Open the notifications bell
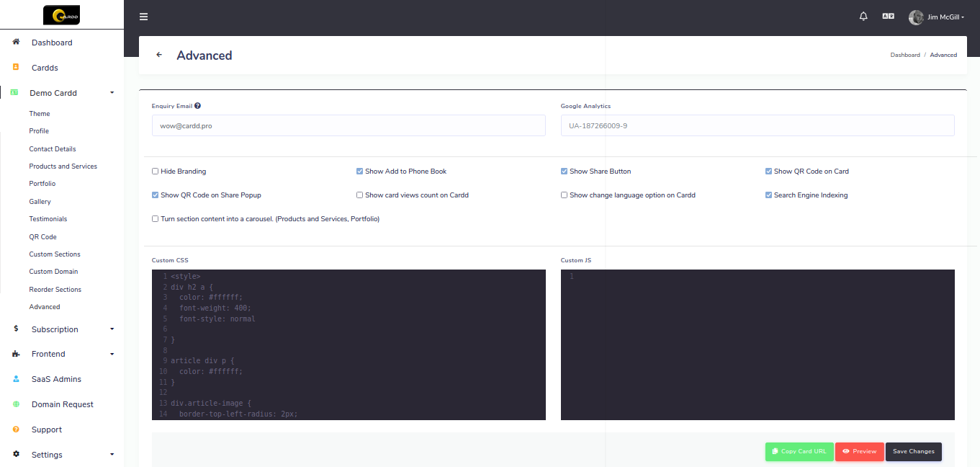This screenshot has width=980, height=467. click(x=863, y=17)
